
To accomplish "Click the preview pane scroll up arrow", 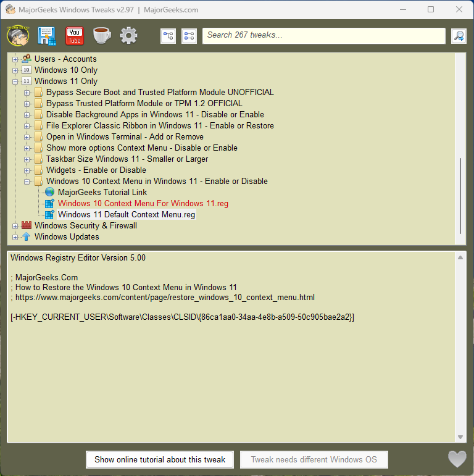I will 460,257.
